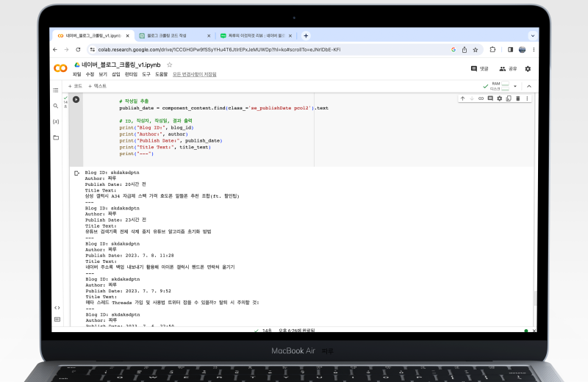Move cell down with the arrow icon
Image resolution: width=588 pixels, height=382 pixels.
(472, 98)
